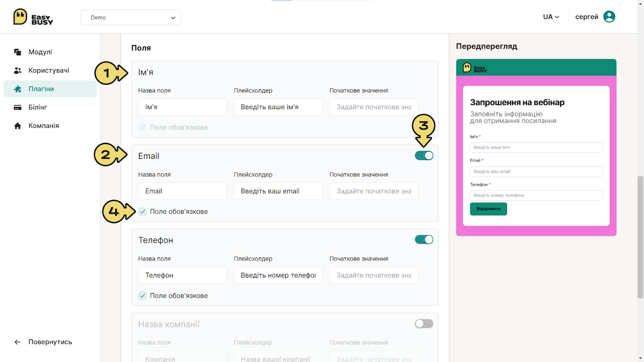Edit placeholder 'Введіть ваш email' input
The width and height of the screenshot is (644, 362).
[278, 191]
